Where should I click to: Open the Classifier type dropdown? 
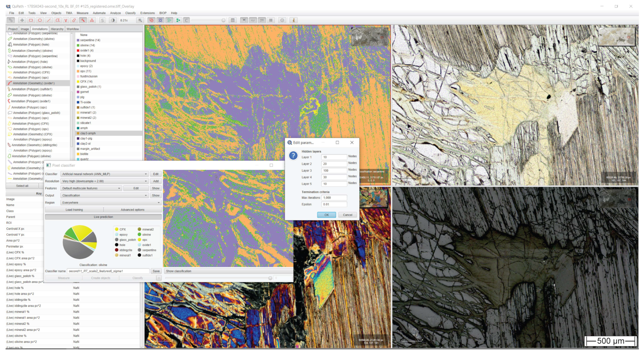(x=104, y=174)
